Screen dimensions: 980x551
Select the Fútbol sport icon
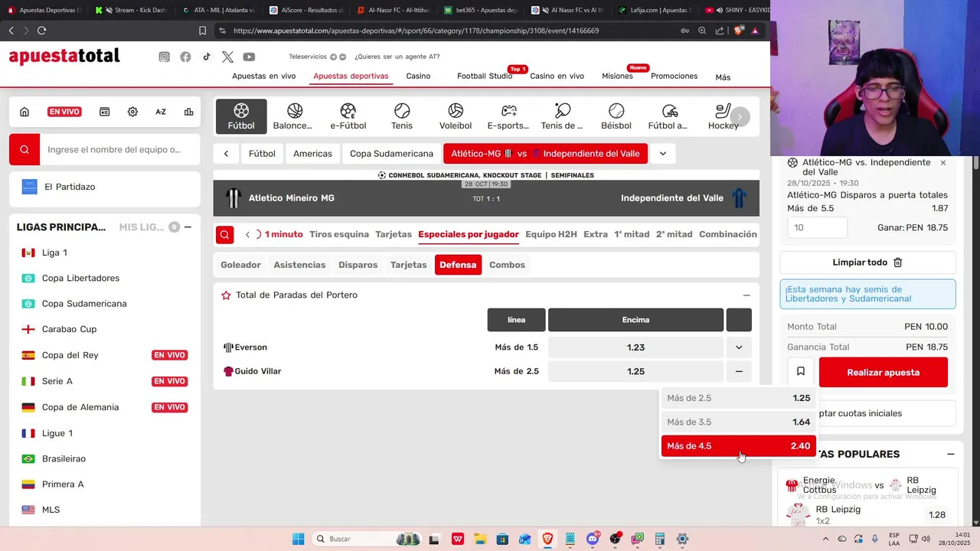point(241,116)
